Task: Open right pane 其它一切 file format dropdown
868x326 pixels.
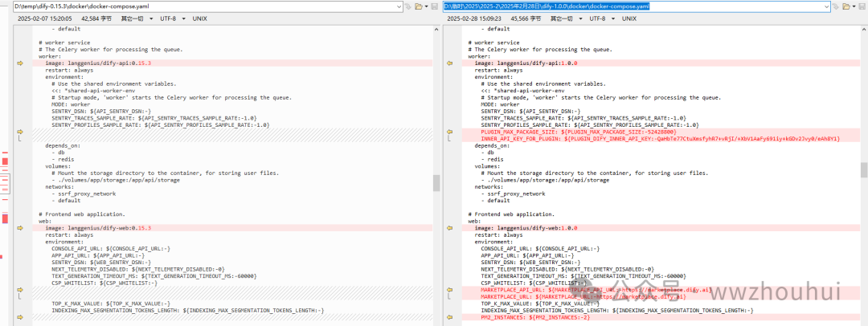Action: [x=561, y=18]
